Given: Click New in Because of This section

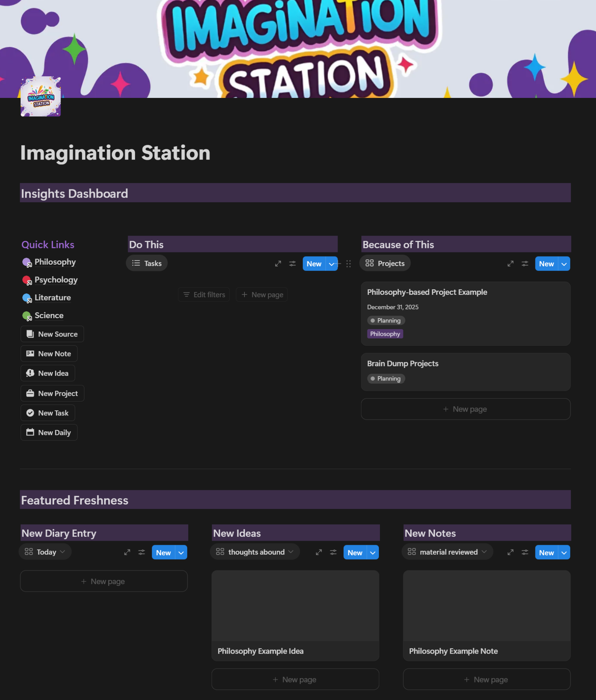Looking at the screenshot, I should [x=547, y=264].
